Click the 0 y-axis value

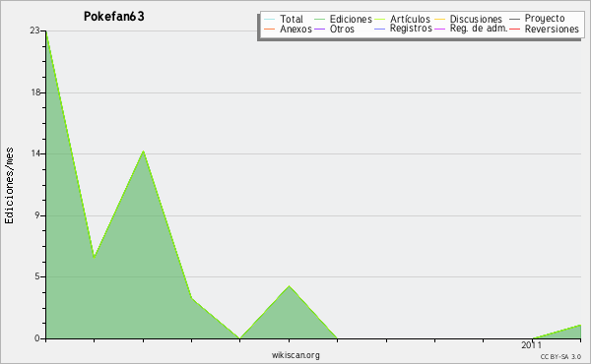(x=37, y=338)
